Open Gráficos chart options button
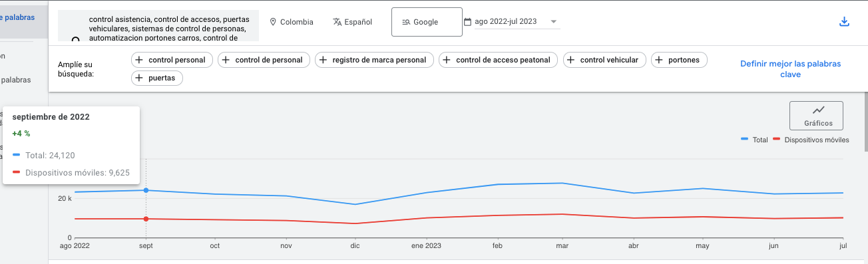 click(816, 116)
